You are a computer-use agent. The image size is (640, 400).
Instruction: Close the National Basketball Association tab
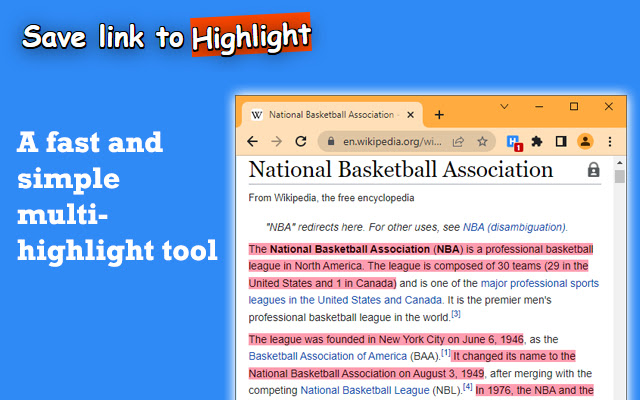pyautogui.click(x=411, y=115)
